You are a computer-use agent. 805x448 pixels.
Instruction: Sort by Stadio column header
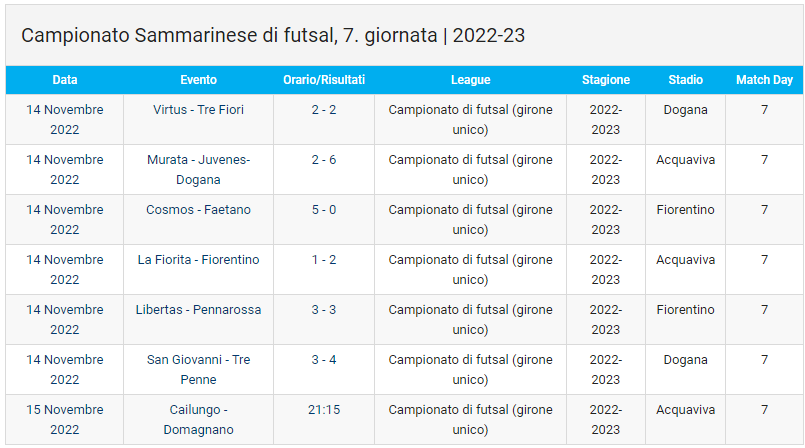pyautogui.click(x=685, y=80)
